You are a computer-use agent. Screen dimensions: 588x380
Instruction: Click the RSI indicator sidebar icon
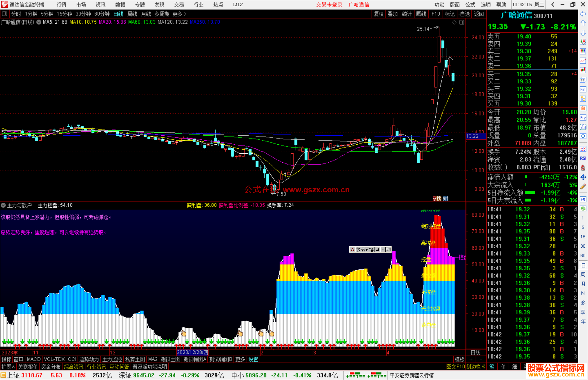click(583, 158)
